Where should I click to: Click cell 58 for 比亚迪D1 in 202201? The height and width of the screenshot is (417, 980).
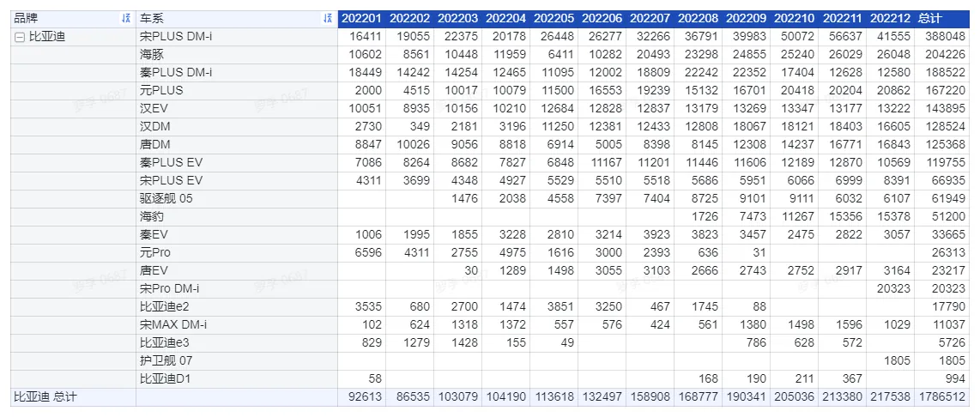[375, 379]
